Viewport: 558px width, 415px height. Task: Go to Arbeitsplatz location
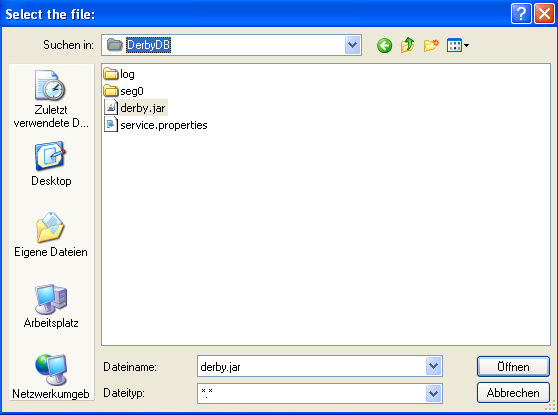(x=51, y=306)
